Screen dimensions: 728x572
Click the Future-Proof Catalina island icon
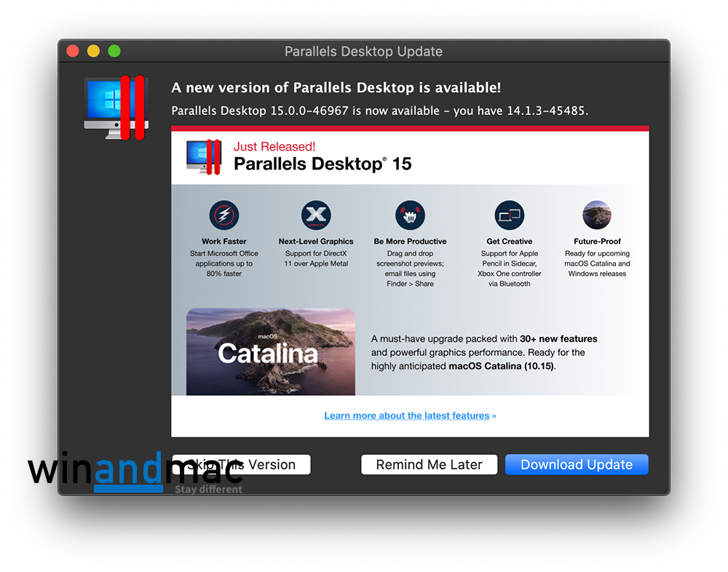(x=597, y=215)
